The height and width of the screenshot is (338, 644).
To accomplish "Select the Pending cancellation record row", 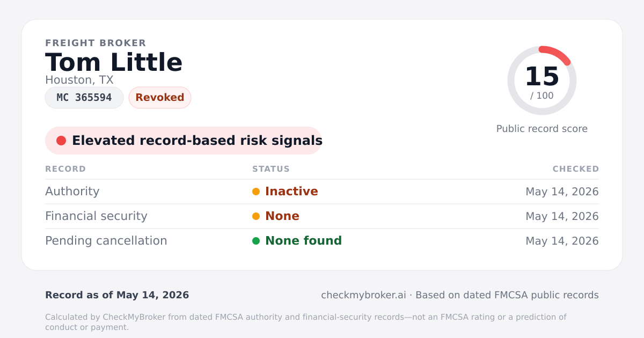I will point(322,241).
